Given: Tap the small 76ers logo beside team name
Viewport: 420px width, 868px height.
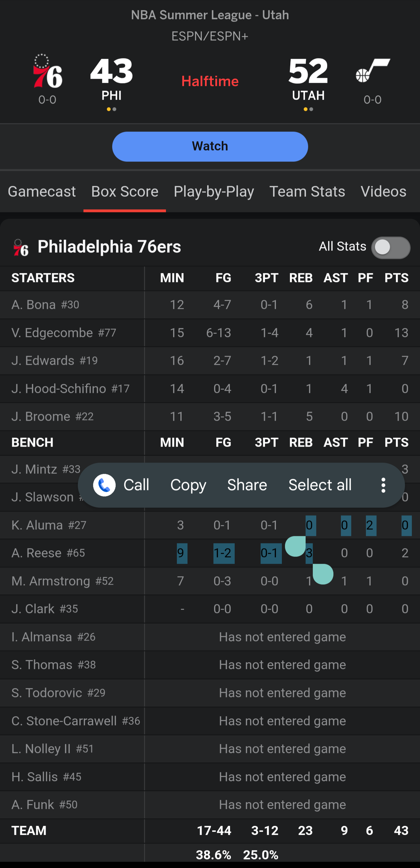Looking at the screenshot, I should pos(21,247).
